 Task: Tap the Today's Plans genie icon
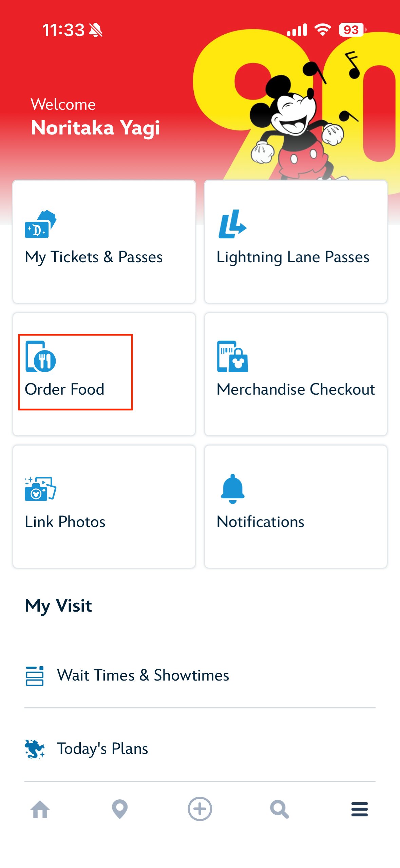pos(35,749)
